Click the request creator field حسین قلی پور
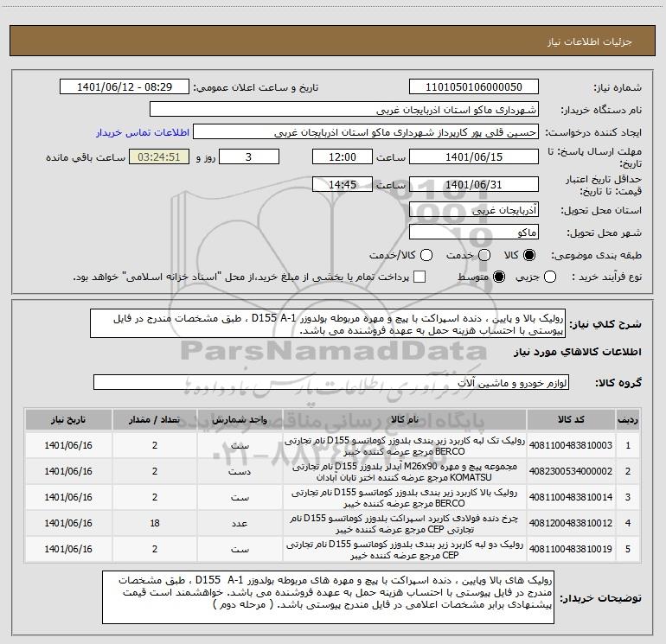The height and width of the screenshot is (644, 666). click(366, 132)
